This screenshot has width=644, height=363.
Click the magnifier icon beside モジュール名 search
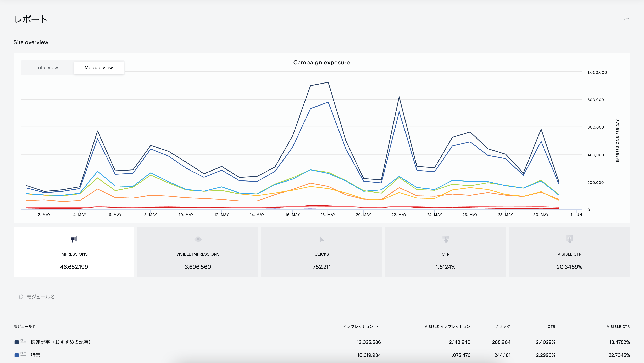pyautogui.click(x=21, y=297)
